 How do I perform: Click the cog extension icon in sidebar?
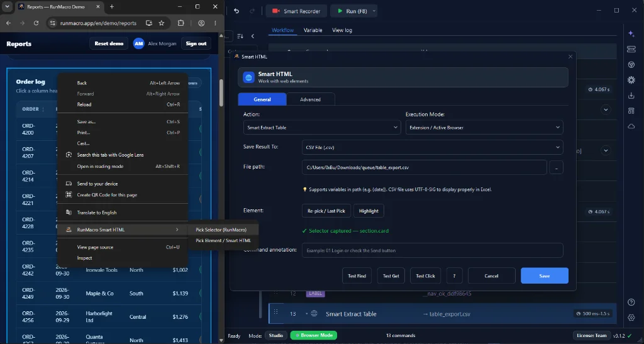(x=631, y=80)
